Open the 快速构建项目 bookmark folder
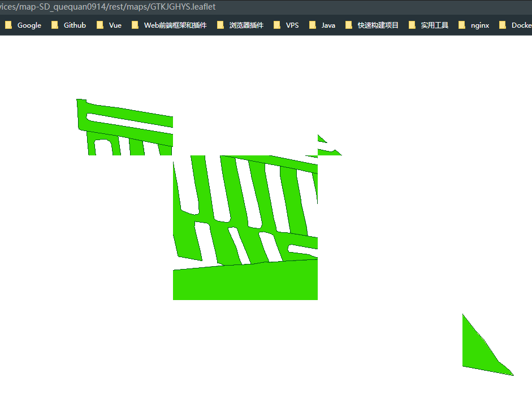Screen dimensions: 532x395 pos(372,25)
